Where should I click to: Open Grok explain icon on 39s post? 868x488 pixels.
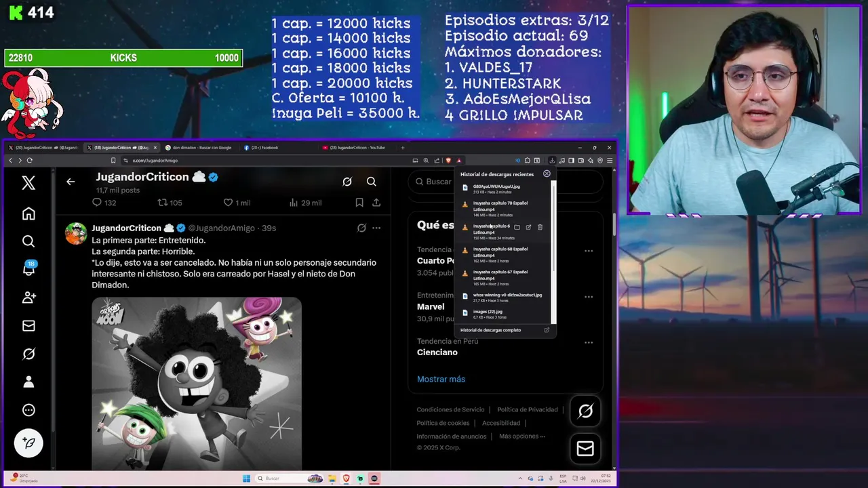pyautogui.click(x=361, y=228)
